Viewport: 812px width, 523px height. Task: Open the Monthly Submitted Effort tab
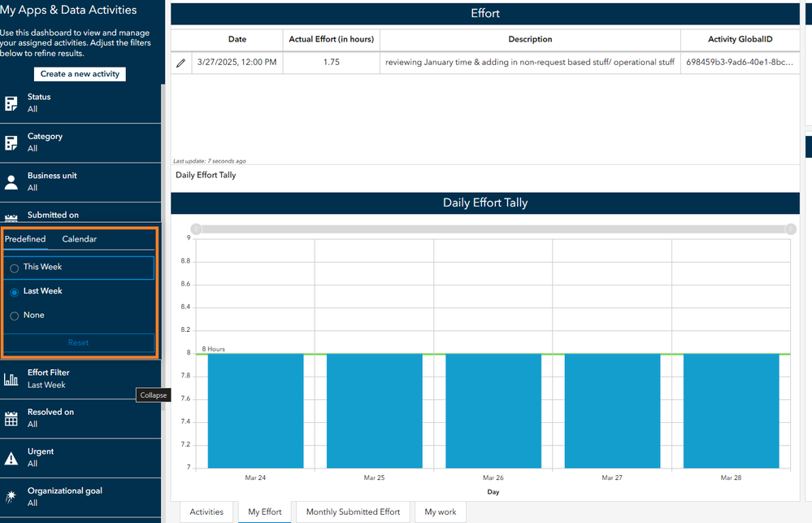tap(354, 512)
